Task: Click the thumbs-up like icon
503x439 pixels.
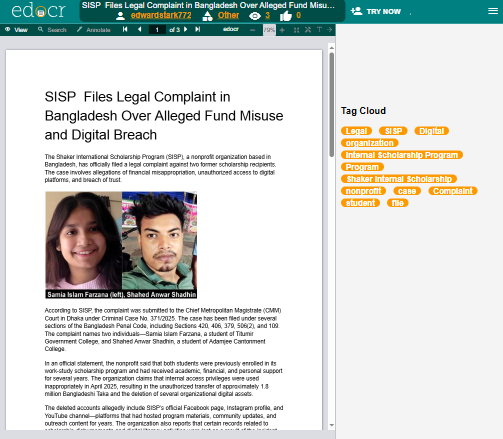Action: [x=286, y=16]
